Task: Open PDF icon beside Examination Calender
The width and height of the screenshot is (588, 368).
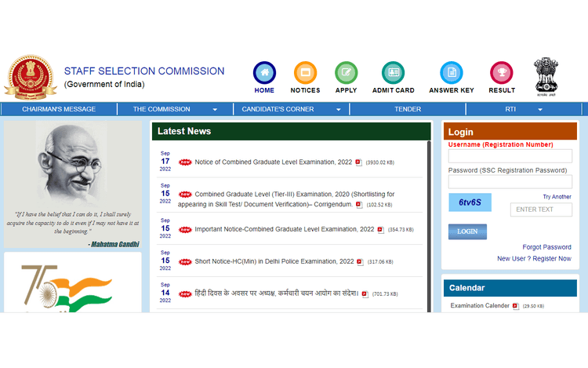Action: click(x=516, y=306)
